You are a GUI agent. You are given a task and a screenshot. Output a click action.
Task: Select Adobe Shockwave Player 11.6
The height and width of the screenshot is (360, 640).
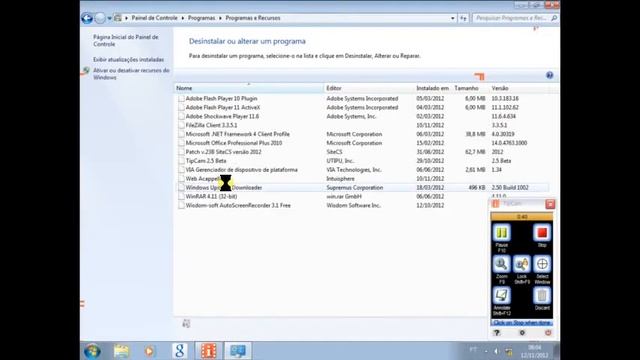[x=222, y=116]
